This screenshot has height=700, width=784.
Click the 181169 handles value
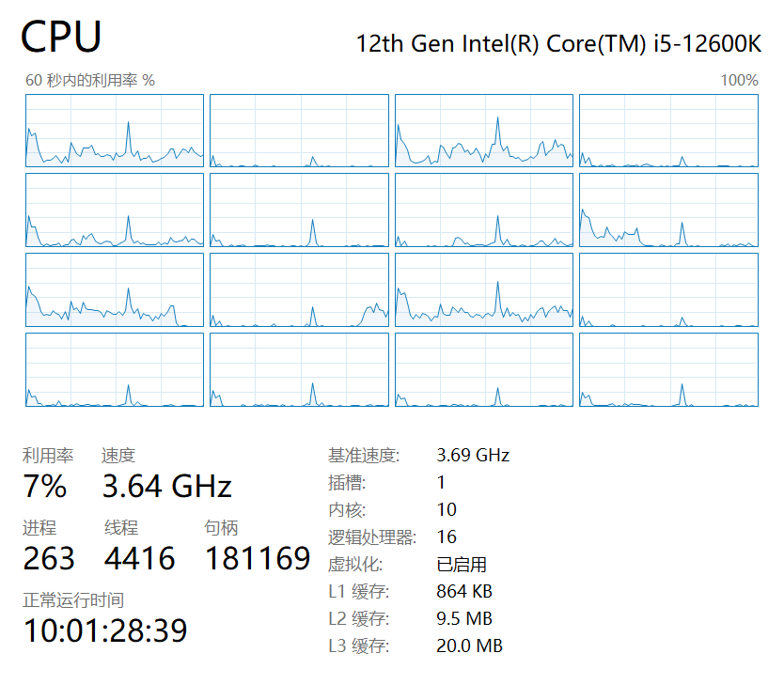point(258,559)
